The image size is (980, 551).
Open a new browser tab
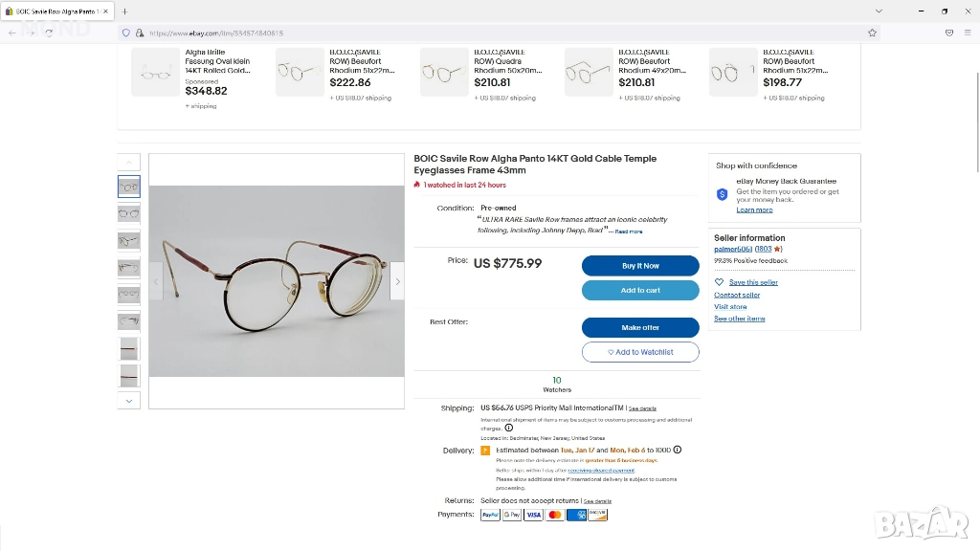124,11
